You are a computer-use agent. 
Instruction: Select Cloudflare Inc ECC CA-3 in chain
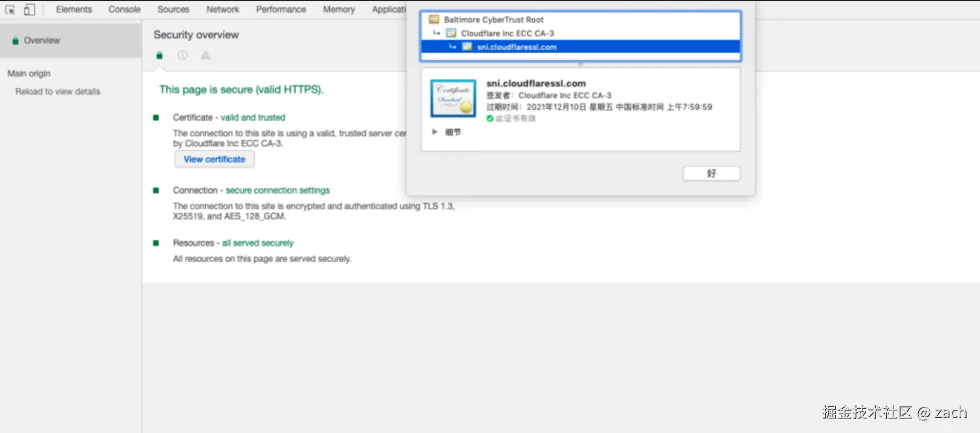coord(580,33)
